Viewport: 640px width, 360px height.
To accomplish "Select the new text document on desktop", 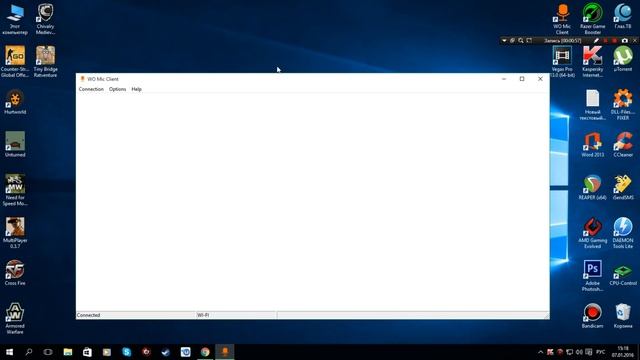I will (x=593, y=105).
